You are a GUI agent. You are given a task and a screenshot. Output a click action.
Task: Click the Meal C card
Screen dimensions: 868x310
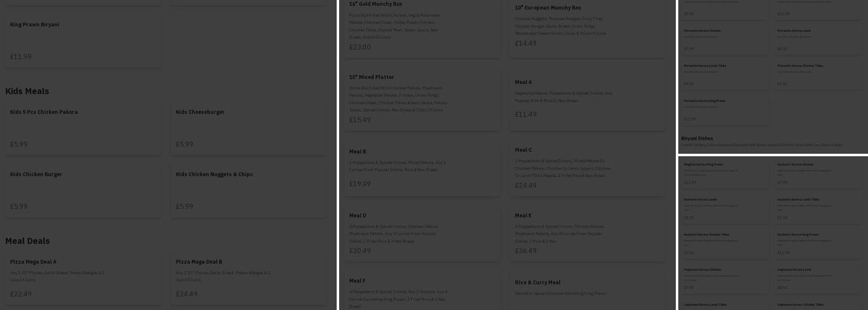click(587, 167)
